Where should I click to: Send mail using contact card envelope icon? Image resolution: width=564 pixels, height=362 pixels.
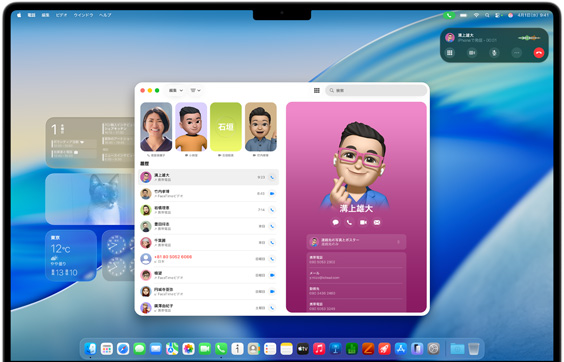point(377,222)
